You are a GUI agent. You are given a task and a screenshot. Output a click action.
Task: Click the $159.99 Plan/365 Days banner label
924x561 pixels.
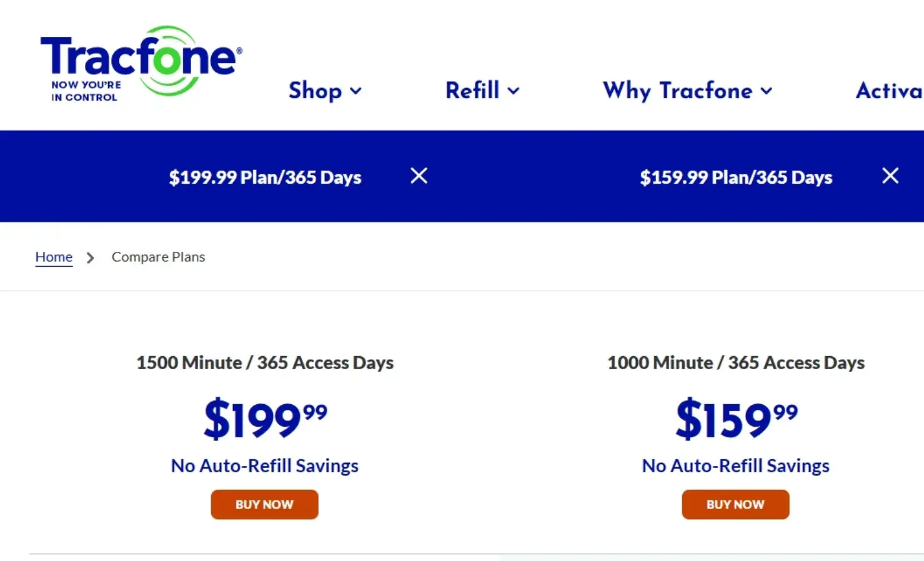point(736,177)
